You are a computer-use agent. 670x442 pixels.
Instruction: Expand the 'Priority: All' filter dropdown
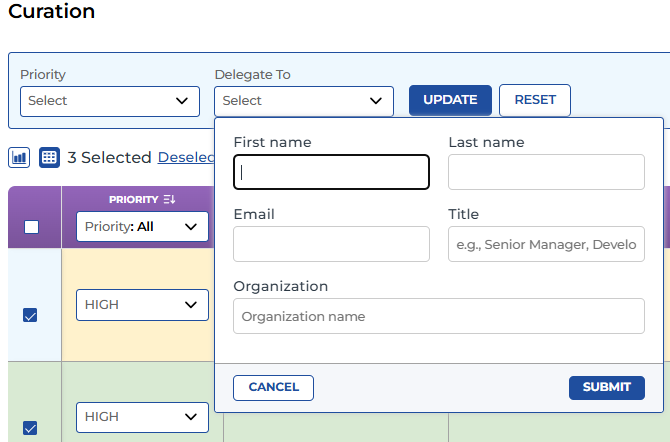[x=142, y=227]
